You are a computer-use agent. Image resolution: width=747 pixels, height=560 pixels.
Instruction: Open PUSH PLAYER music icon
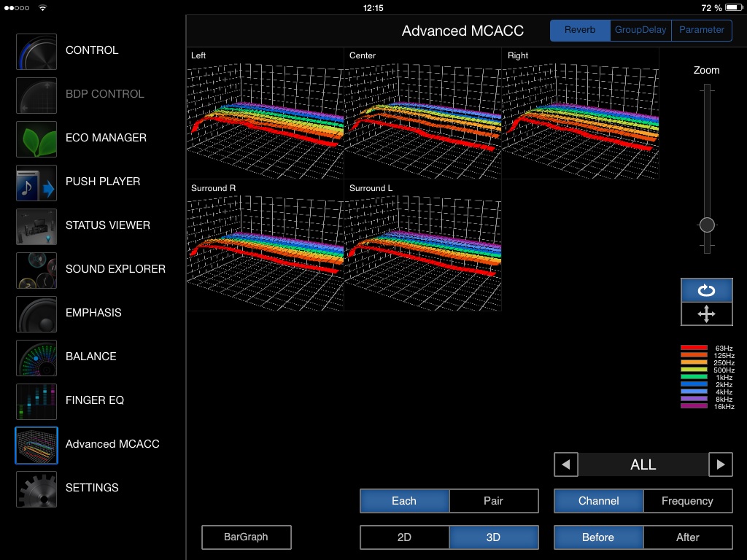tap(36, 182)
